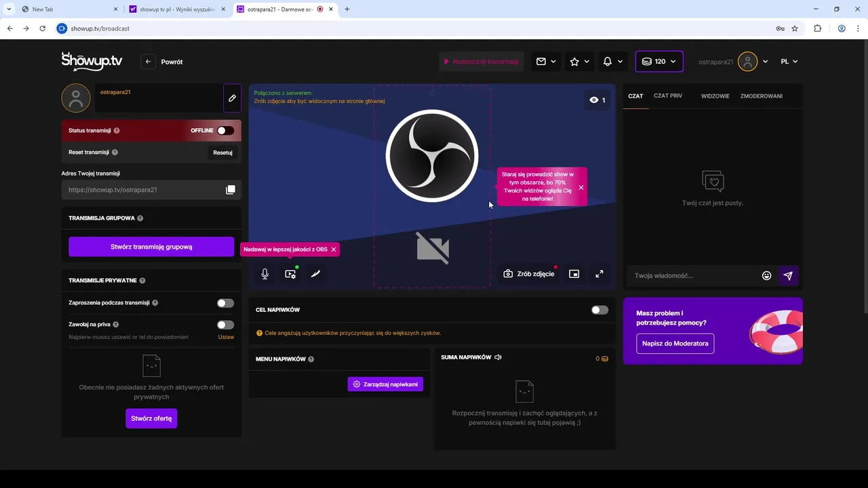868x488 pixels.
Task: Click help icon next to Status transmisji
Action: [x=117, y=131]
